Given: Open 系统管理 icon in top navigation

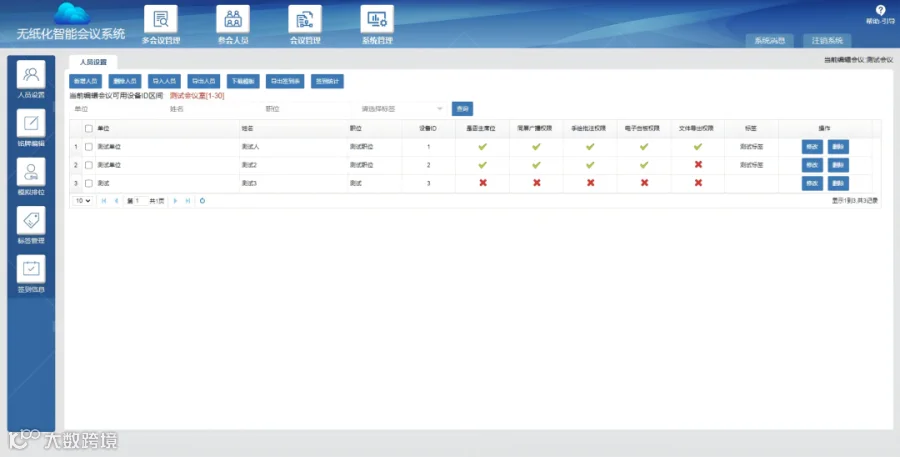Looking at the screenshot, I should click(377, 20).
